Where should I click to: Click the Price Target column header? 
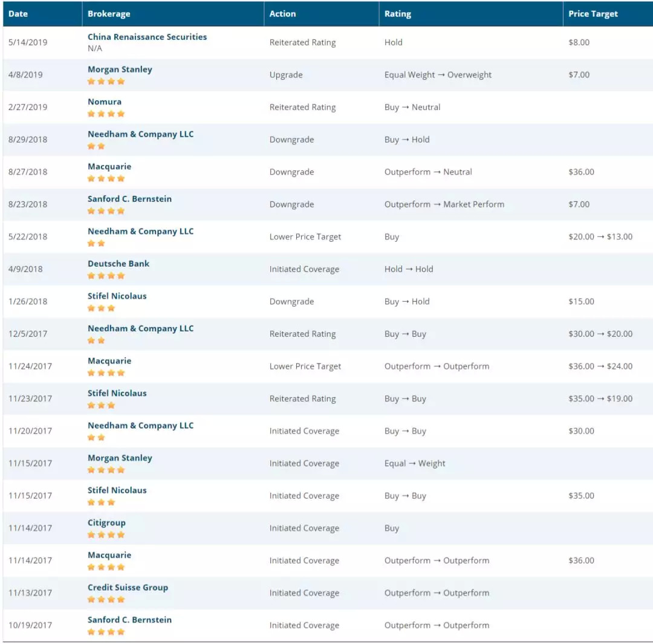593,14
